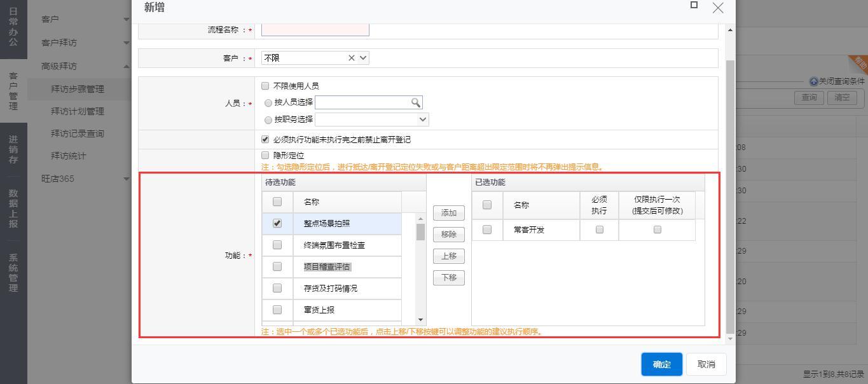The image size is (868, 384).
Task: Maximize the 新增 dialog window
Action: (694, 5)
